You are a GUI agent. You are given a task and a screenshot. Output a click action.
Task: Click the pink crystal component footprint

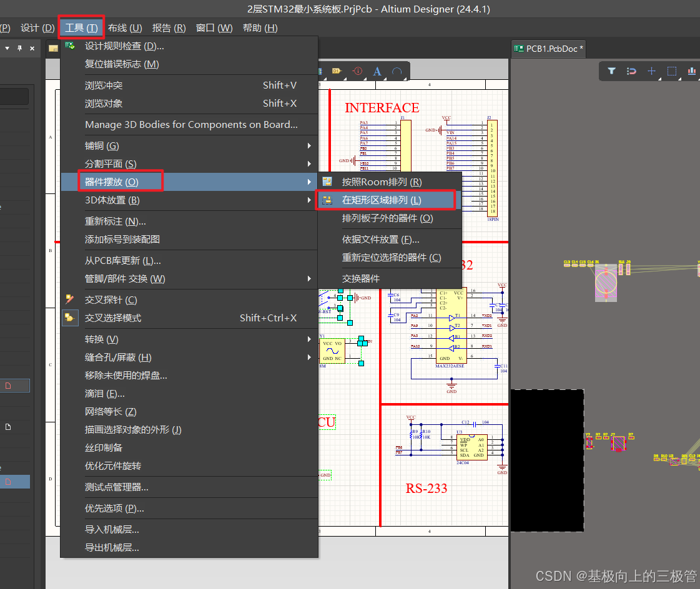(606, 282)
